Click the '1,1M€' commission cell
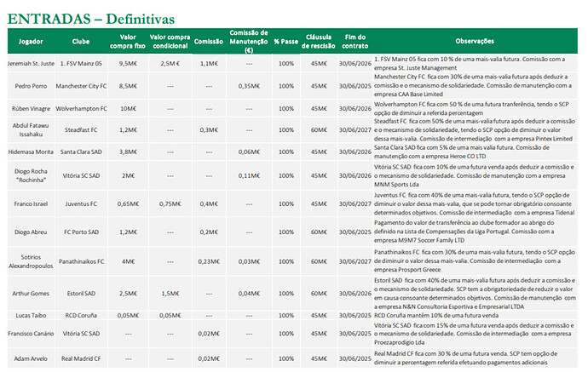Viewport: 588px width, 372px height. (209, 63)
